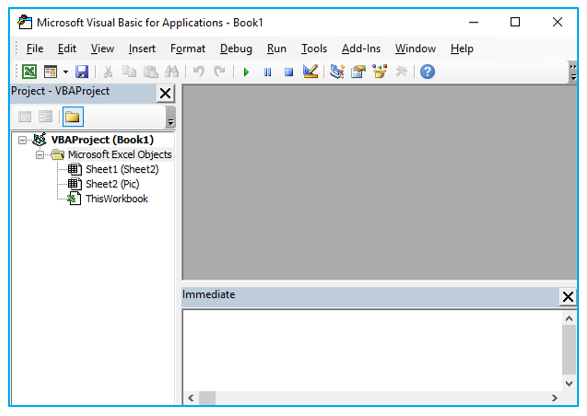Open the Edit menu

pos(67,49)
